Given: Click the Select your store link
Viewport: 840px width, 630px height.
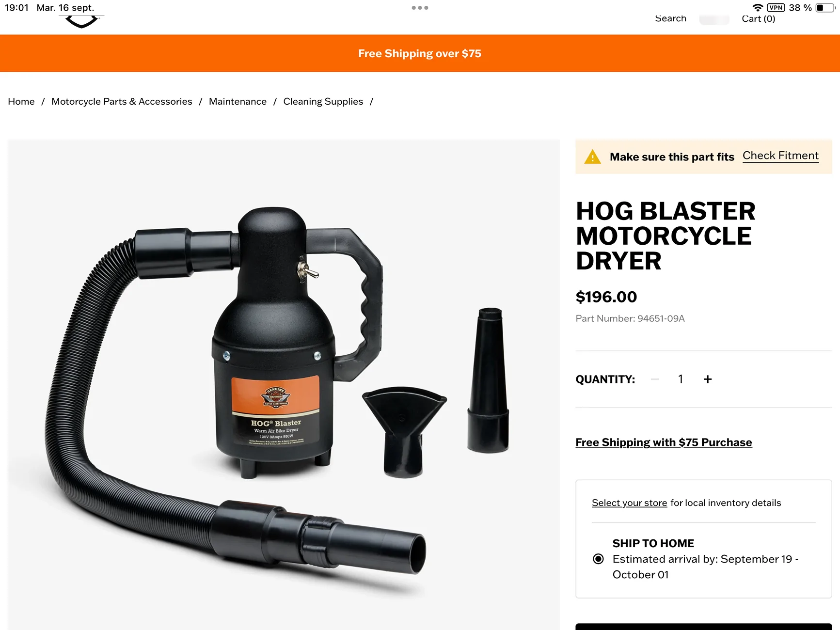Looking at the screenshot, I should tap(629, 503).
